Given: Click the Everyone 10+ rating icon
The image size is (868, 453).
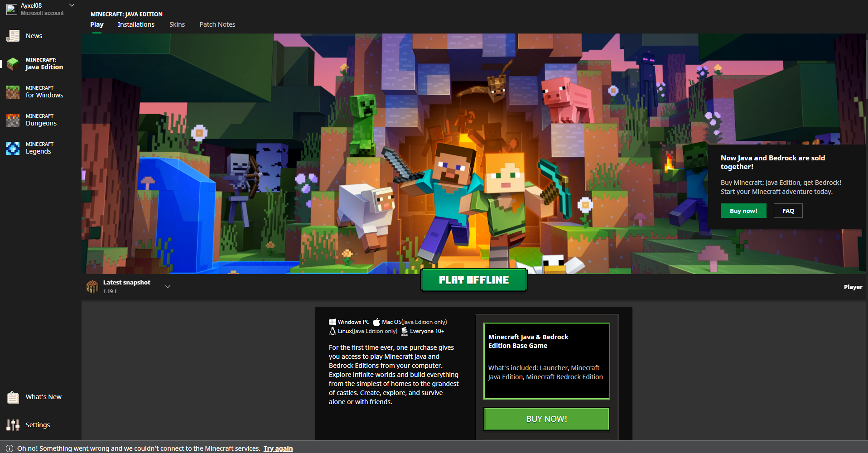Looking at the screenshot, I should click(x=405, y=331).
